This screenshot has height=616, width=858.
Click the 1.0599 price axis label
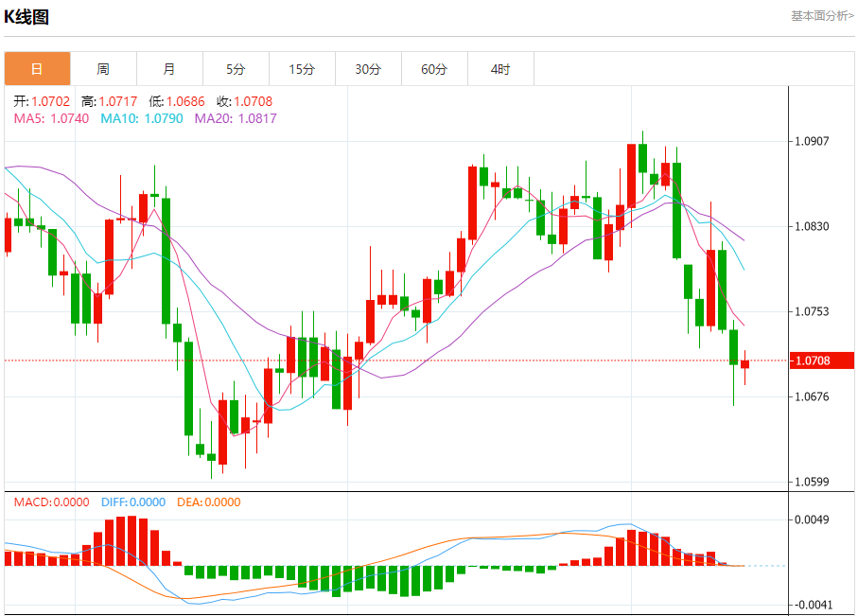[812, 482]
